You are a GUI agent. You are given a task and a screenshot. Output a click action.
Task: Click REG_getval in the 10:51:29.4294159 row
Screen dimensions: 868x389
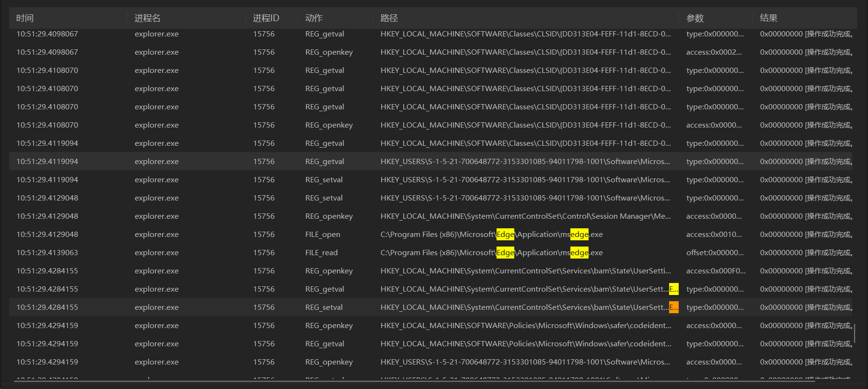point(324,344)
